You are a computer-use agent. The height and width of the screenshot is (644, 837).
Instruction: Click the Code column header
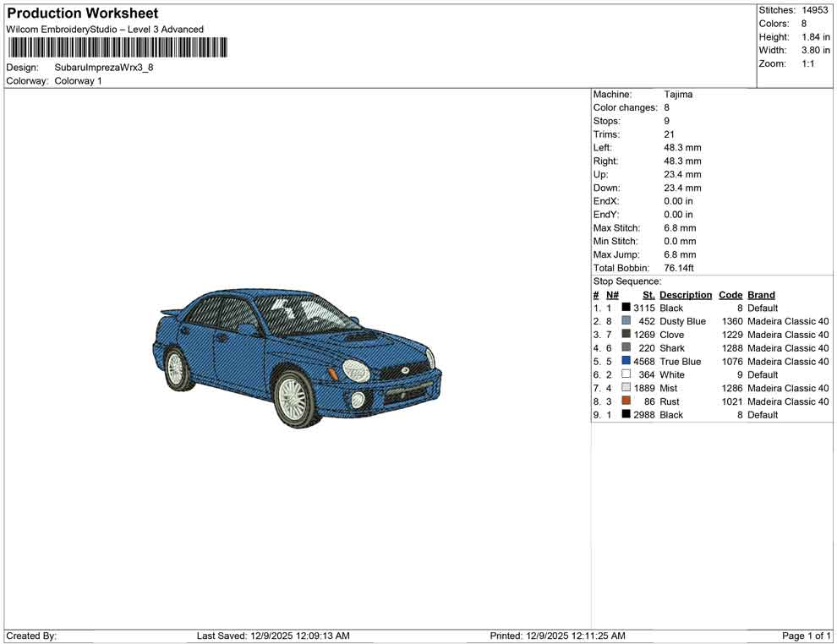pos(730,294)
